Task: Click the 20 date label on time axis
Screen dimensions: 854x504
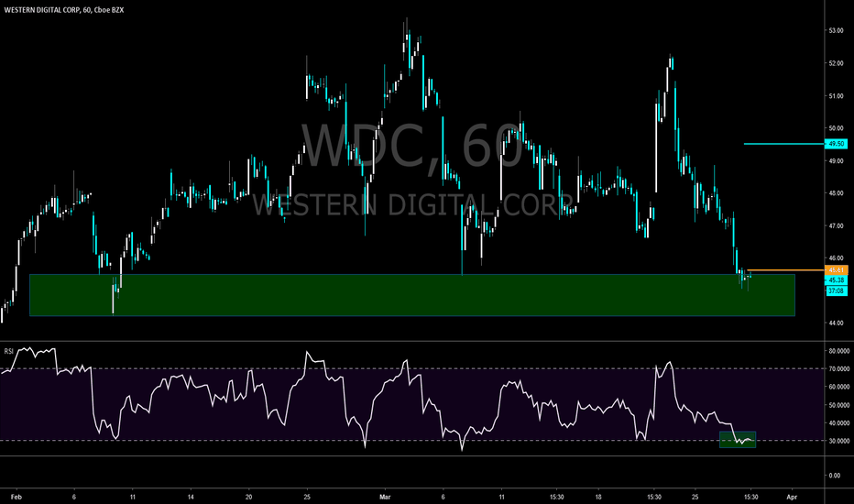Action: [x=248, y=497]
